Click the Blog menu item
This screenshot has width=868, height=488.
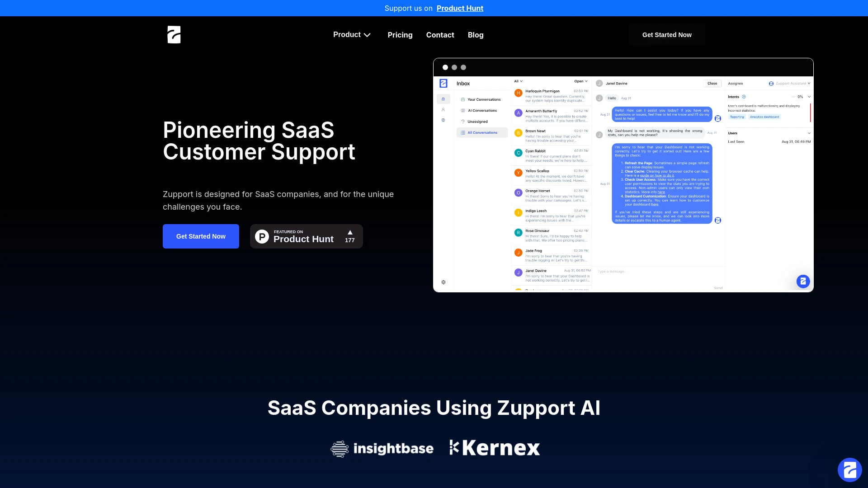[x=475, y=34]
